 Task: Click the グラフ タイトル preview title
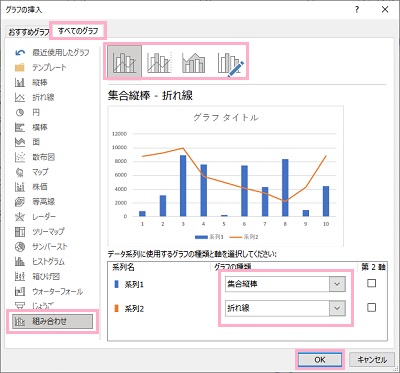(x=226, y=118)
